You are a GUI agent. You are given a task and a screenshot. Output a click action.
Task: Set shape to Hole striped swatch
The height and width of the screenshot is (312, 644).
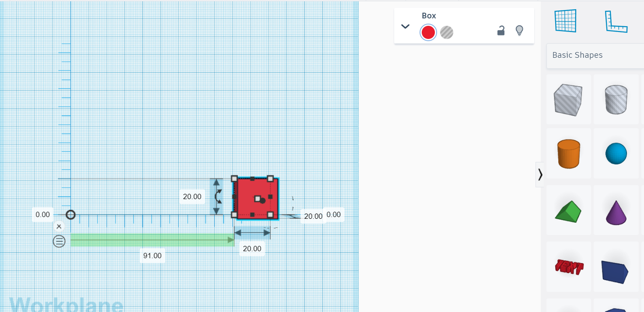tap(447, 32)
